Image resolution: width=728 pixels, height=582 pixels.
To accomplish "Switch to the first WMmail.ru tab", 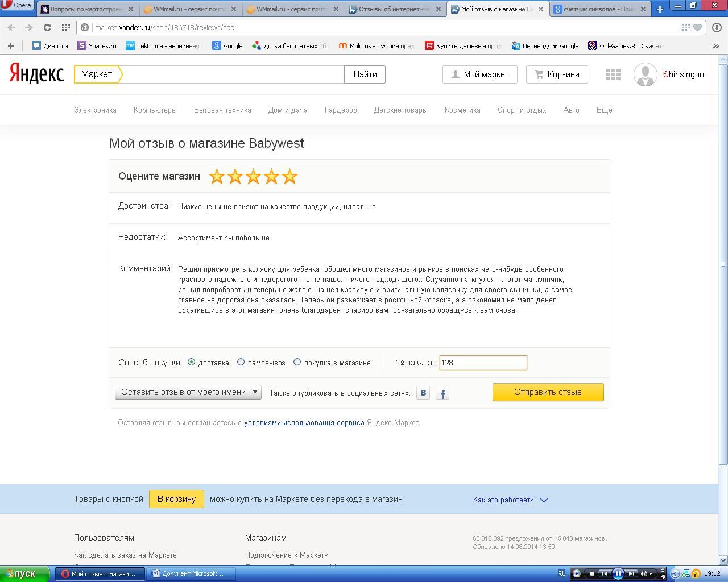I will pos(191,9).
